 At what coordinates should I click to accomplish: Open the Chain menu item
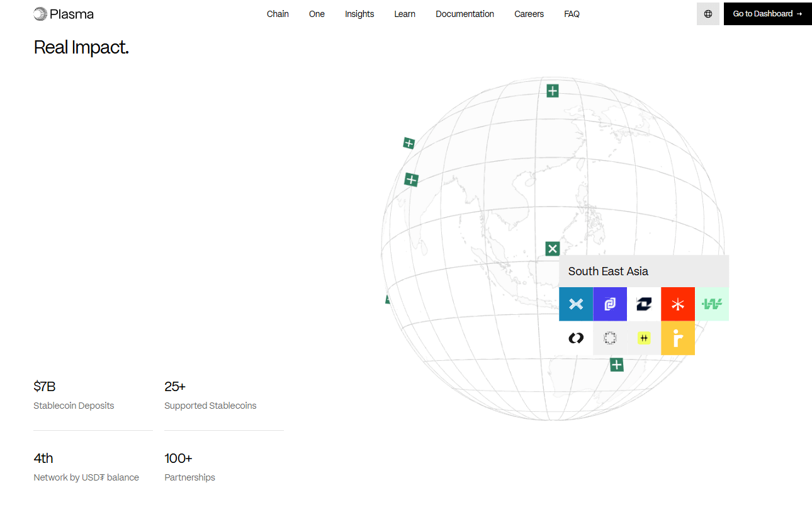(278, 14)
